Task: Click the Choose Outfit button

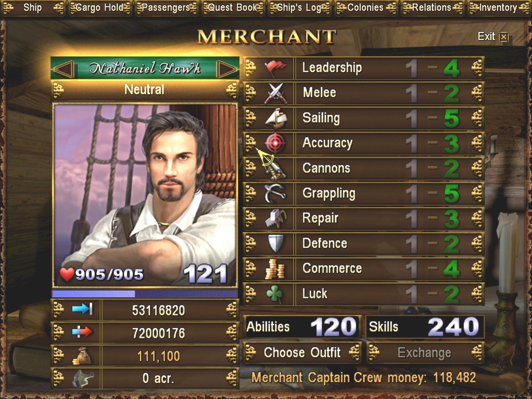Action: point(302,353)
